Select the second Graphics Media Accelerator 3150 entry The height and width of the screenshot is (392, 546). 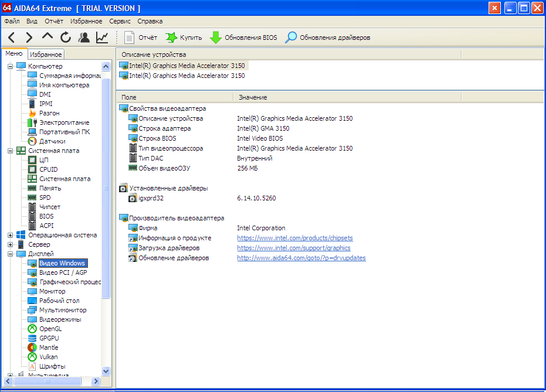pyautogui.click(x=186, y=76)
